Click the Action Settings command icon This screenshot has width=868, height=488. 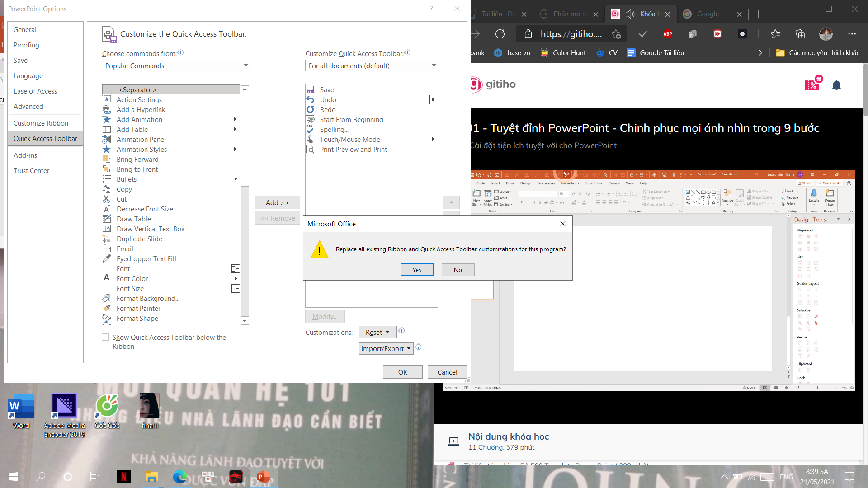(x=107, y=99)
